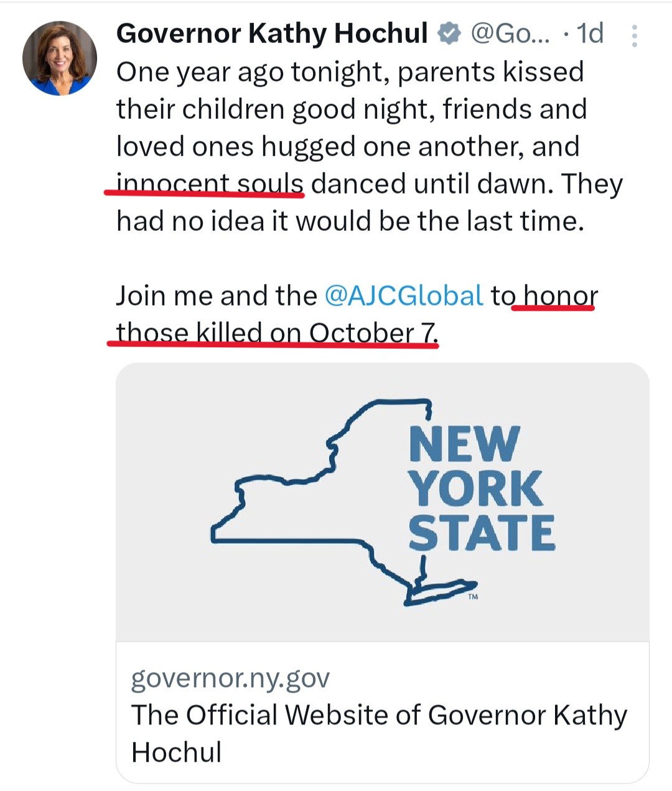Click the sentence starting One year ago tonight
Image resolution: width=672 pixels, height=791 pixels.
349,72
